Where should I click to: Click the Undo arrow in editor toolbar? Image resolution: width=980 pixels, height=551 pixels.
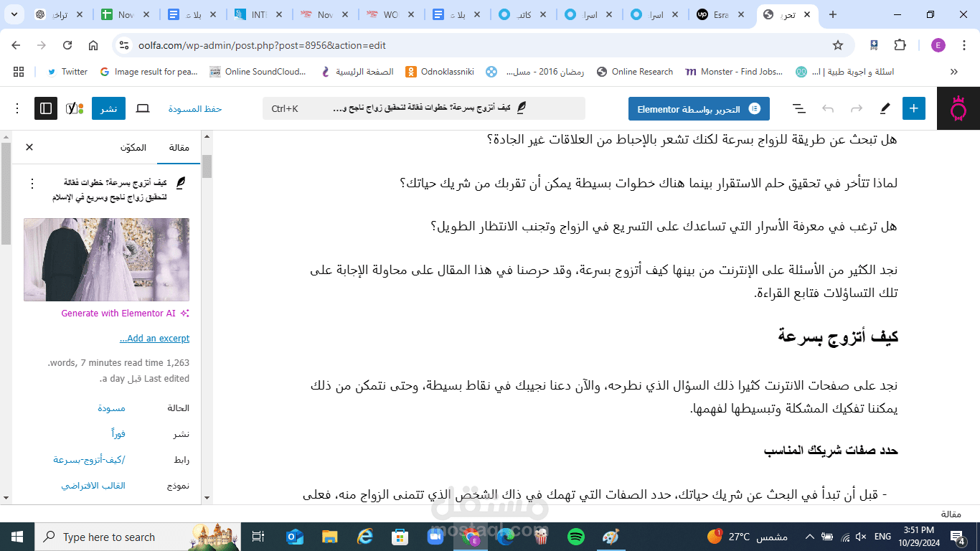point(828,108)
